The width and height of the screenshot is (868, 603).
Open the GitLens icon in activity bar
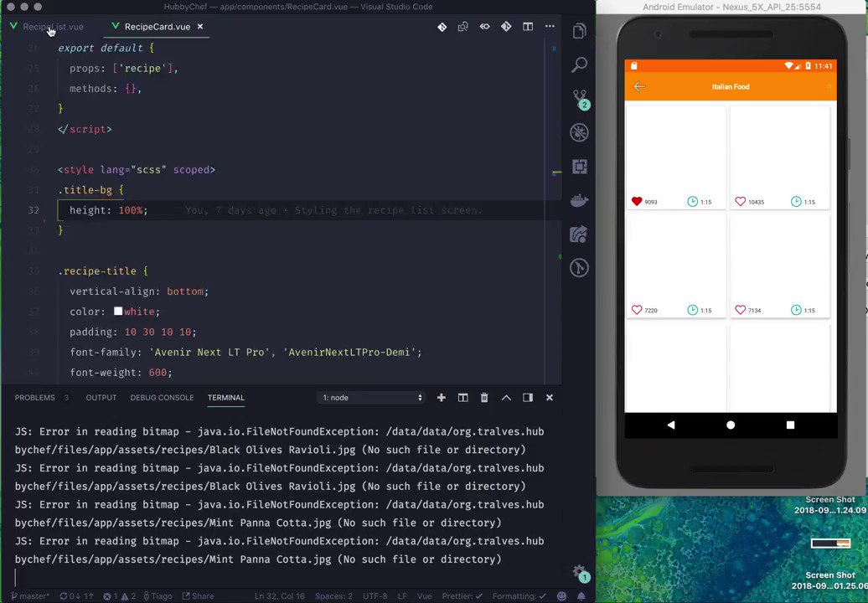pos(579,268)
